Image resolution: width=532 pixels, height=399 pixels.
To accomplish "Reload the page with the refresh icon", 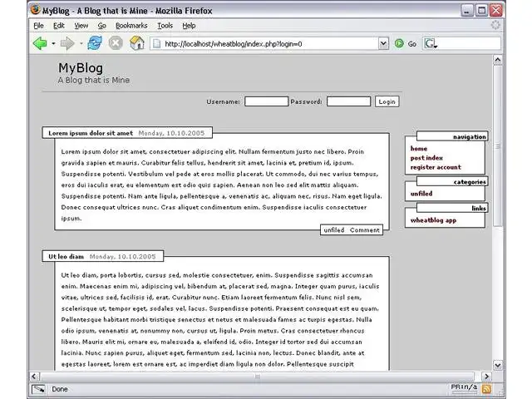I will point(95,43).
